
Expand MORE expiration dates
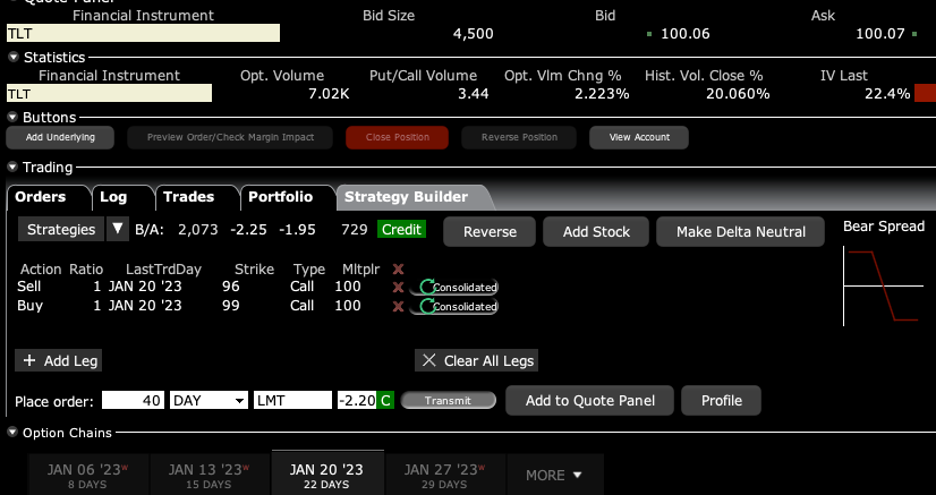554,475
